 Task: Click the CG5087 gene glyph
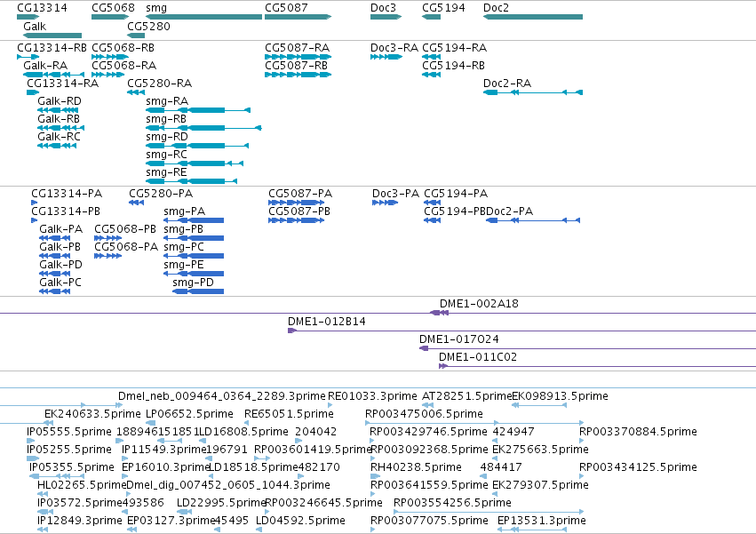298,17
